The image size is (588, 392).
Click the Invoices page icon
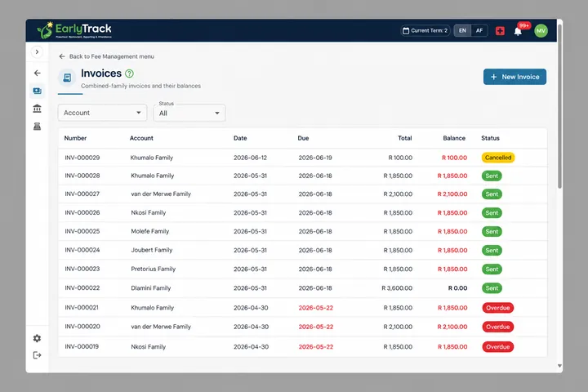tap(67, 78)
